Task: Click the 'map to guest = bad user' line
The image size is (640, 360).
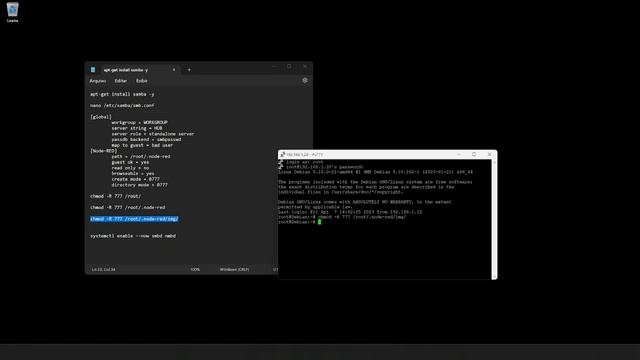Action: coord(142,145)
